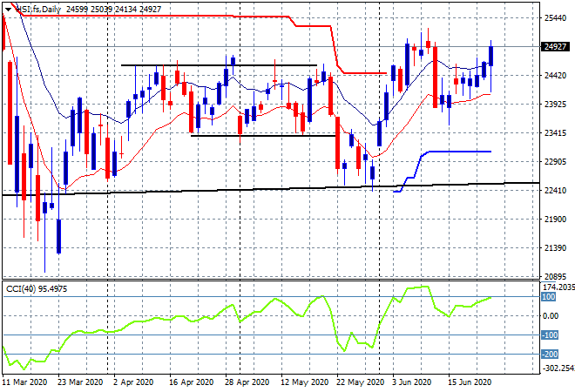Select the CCI -100 level tag
The width and height of the screenshot is (575, 392).
click(x=550, y=335)
